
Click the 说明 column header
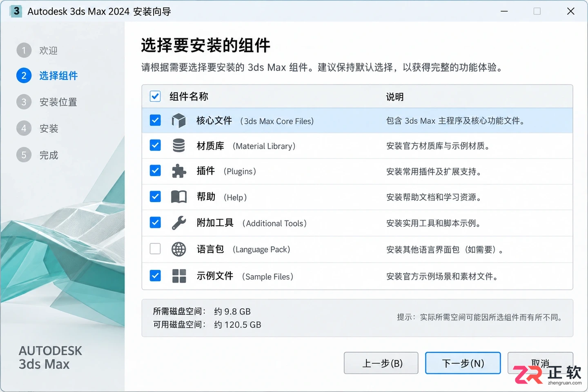click(x=395, y=97)
